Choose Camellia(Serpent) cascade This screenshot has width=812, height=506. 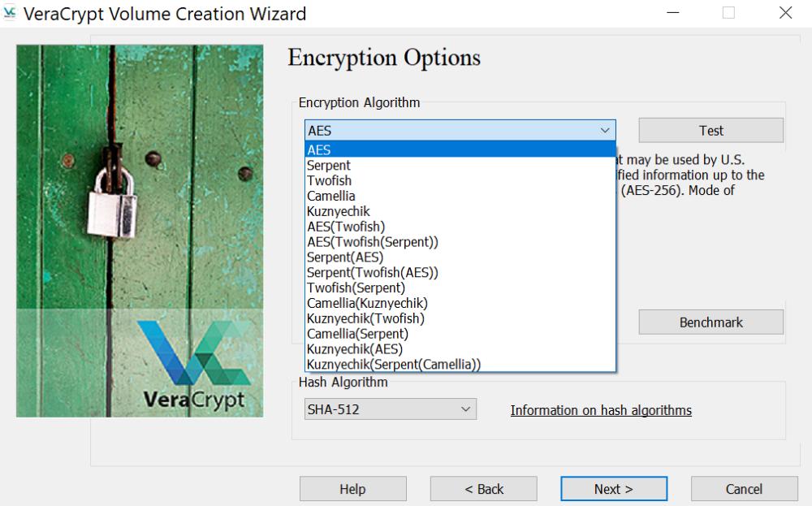point(460,334)
